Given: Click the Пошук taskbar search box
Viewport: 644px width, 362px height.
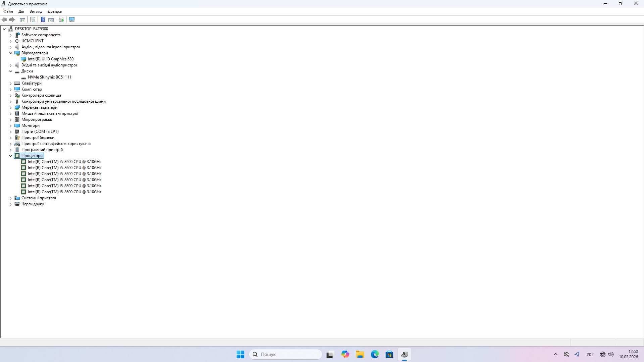Looking at the screenshot, I should pos(286,354).
